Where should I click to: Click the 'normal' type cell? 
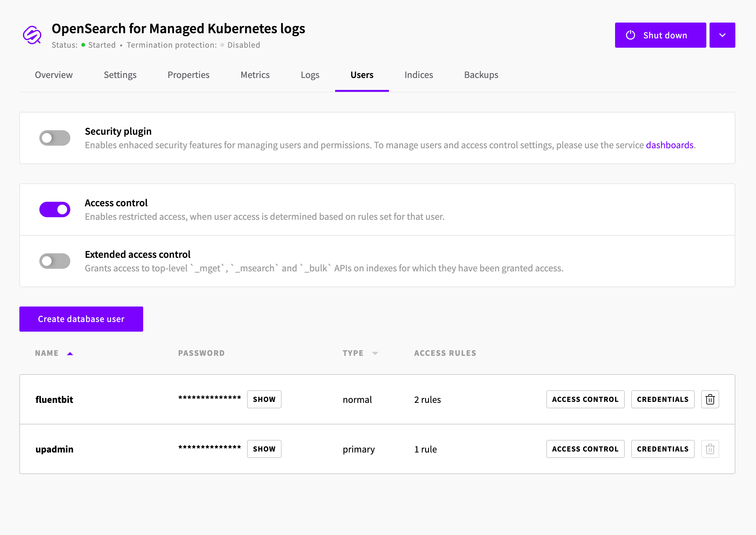pos(357,400)
